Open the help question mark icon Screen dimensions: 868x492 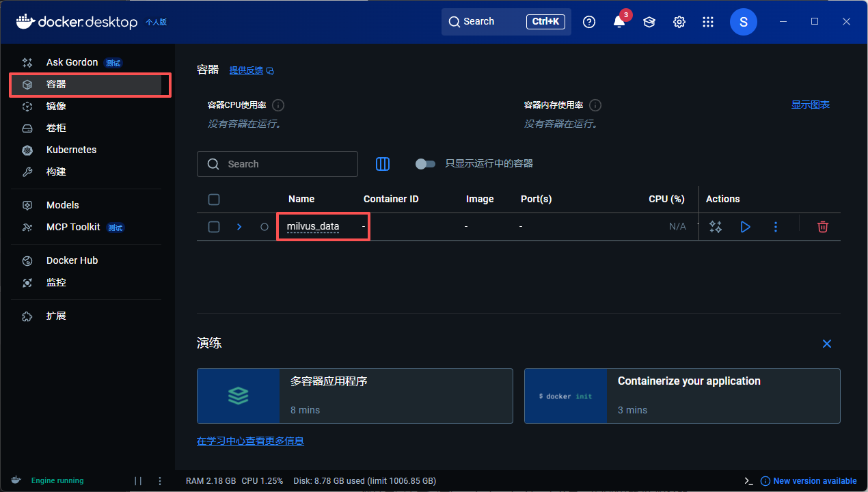589,22
